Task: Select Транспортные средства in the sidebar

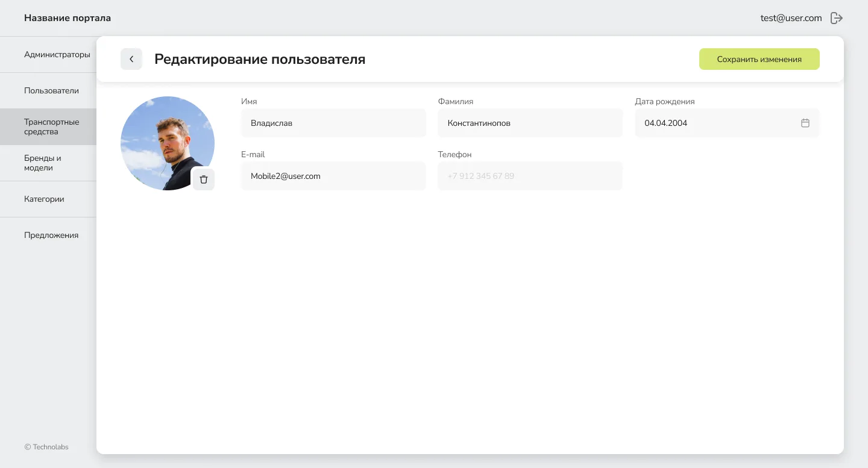Action: (x=48, y=126)
